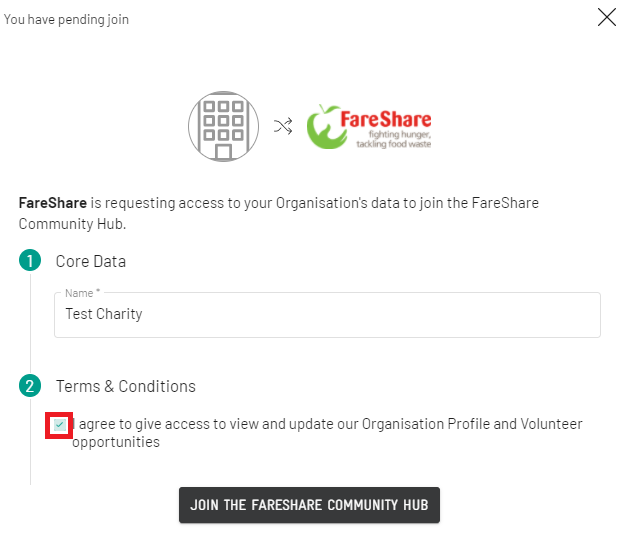
Task: Click the Name field containing Test Charity
Action: (327, 315)
